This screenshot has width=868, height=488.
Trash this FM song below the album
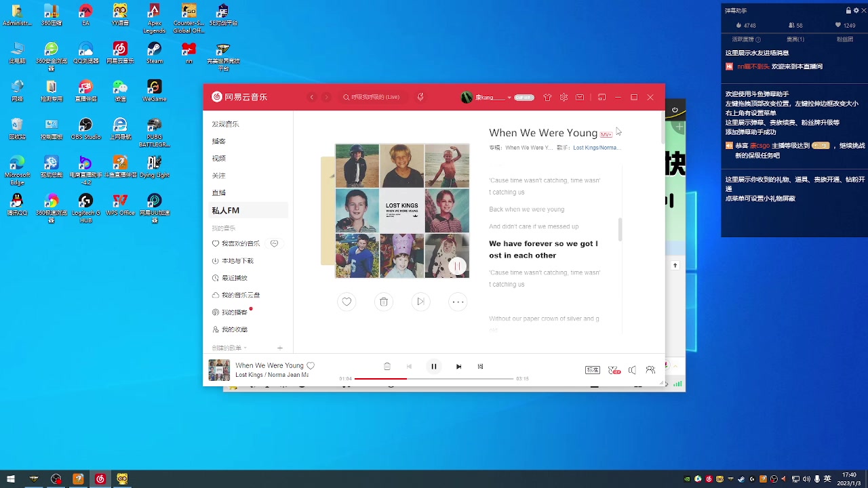click(x=384, y=302)
